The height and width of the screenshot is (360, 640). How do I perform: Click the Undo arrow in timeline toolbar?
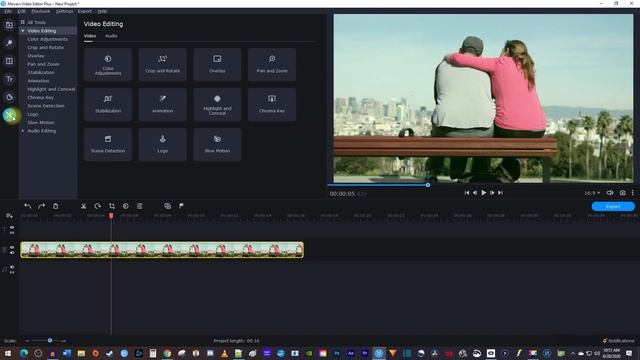27,206
